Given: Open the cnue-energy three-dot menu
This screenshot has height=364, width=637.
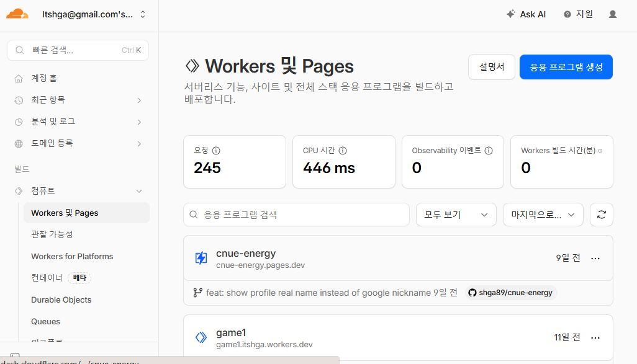Looking at the screenshot, I should point(595,259).
